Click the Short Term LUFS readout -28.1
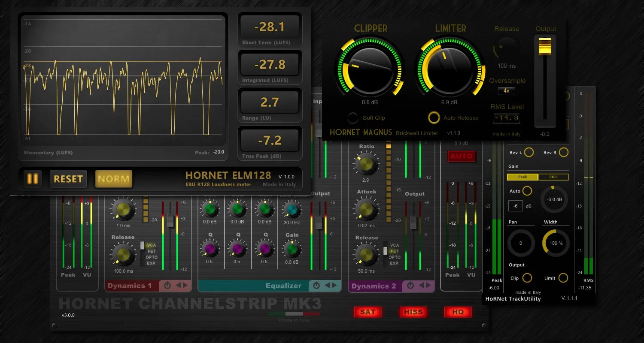Viewport: 644px width, 343px height. 270,27
